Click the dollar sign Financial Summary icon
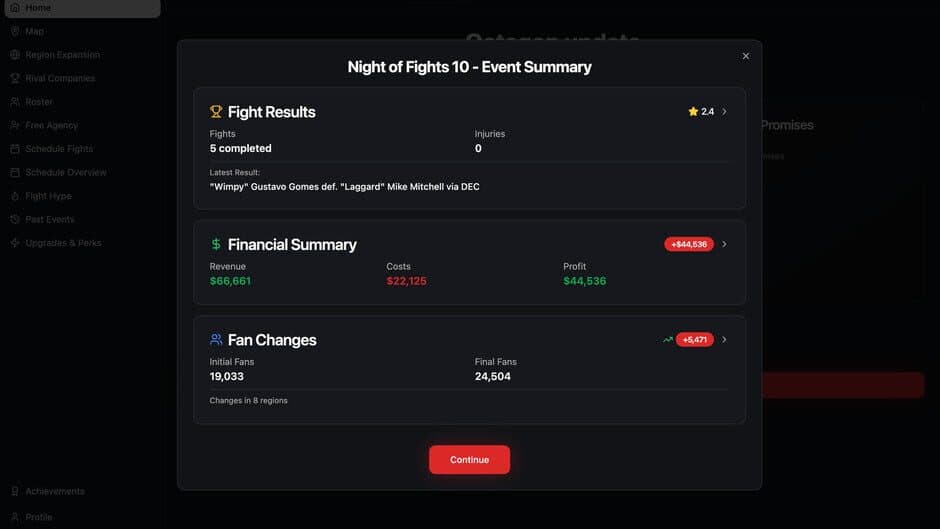 coord(216,245)
